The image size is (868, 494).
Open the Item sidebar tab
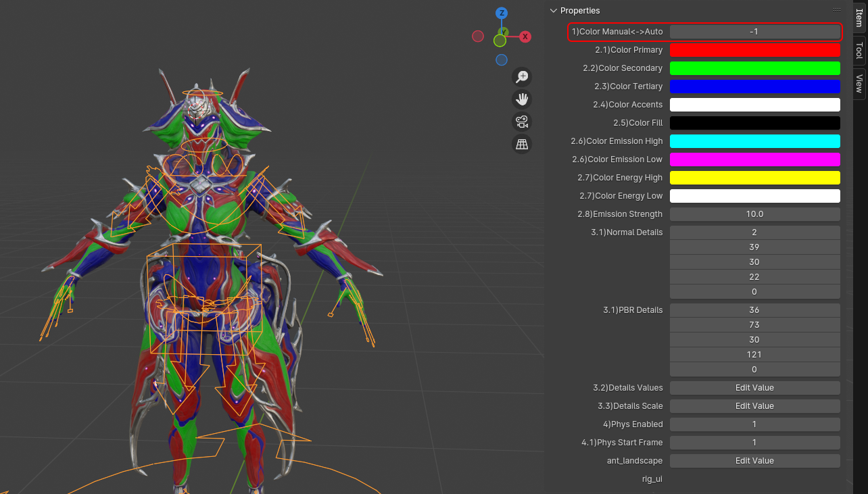(859, 18)
